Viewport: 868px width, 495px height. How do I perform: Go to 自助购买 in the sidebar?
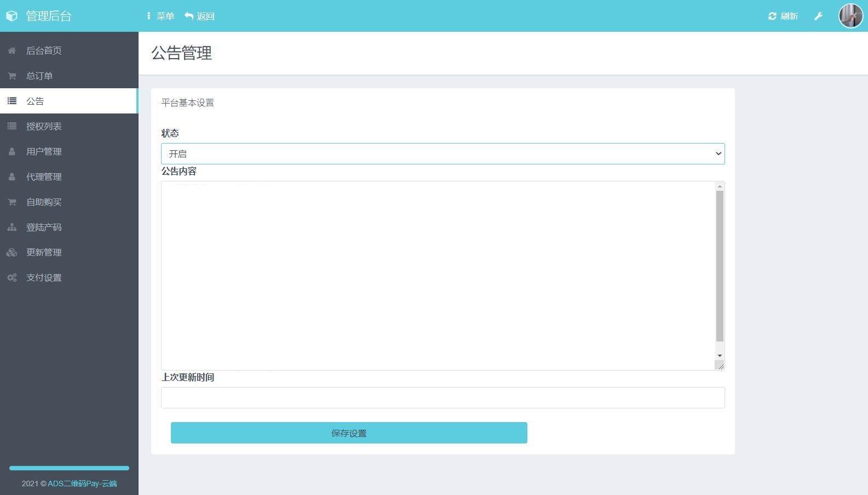tap(44, 202)
